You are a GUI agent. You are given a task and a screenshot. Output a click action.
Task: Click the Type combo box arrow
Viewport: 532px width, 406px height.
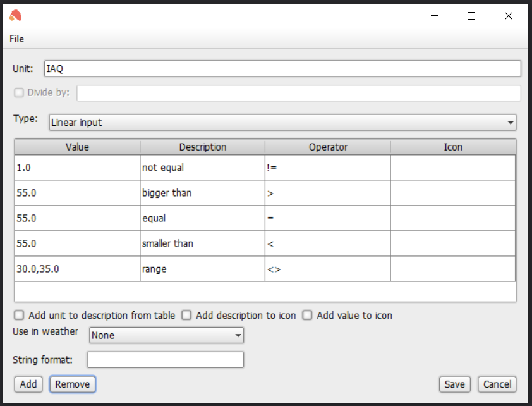[511, 123]
